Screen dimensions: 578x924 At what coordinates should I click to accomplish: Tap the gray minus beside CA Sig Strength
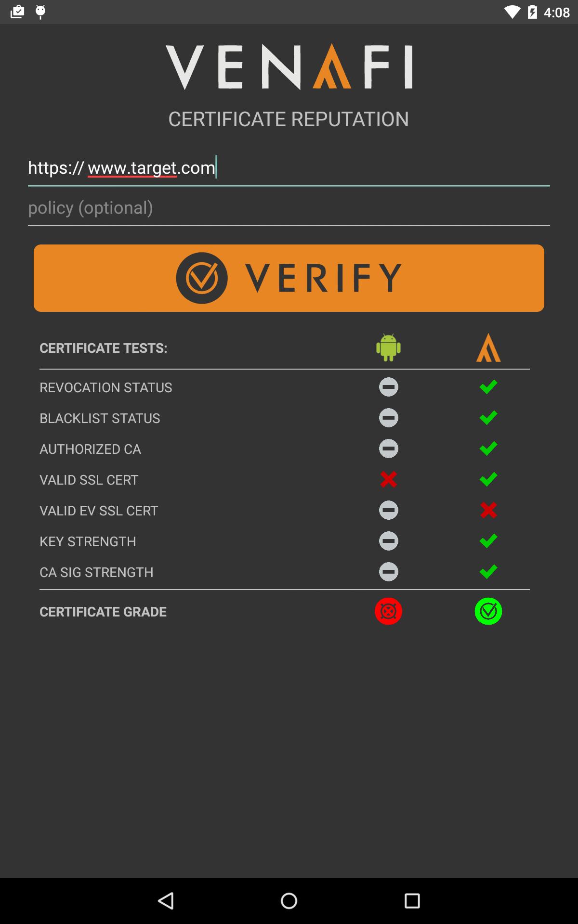pos(388,572)
